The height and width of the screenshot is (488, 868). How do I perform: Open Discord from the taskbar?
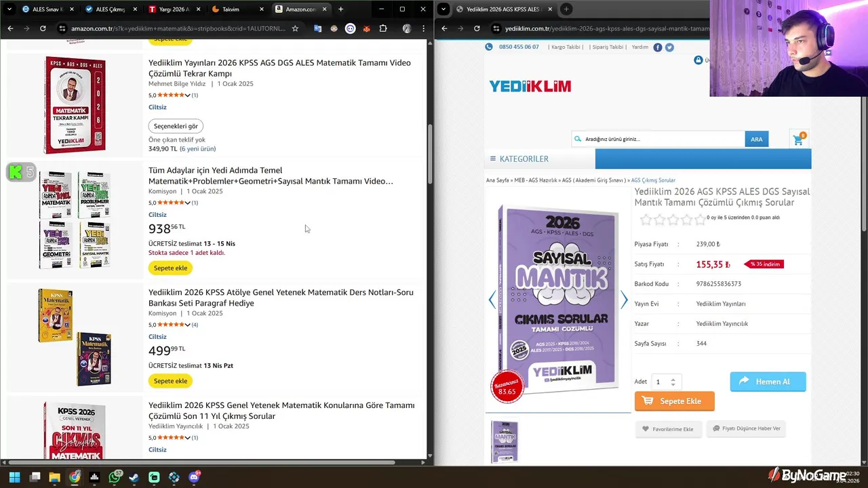click(x=194, y=477)
